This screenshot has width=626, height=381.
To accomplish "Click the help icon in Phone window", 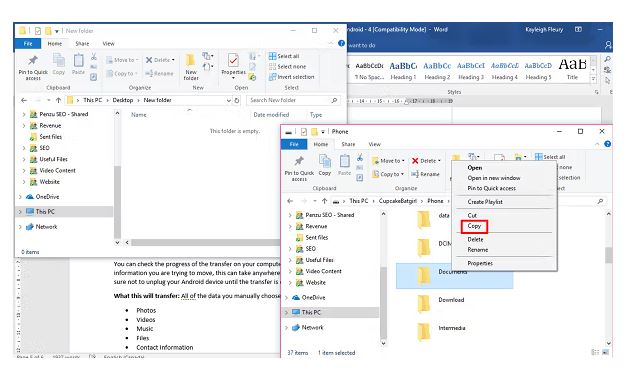I will pos(607,144).
